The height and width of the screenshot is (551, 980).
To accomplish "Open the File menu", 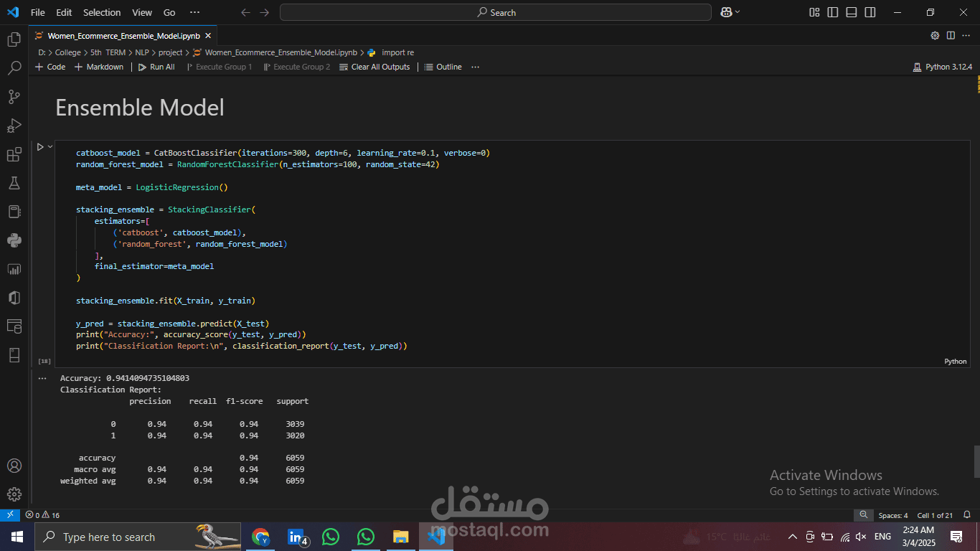I will [x=38, y=12].
